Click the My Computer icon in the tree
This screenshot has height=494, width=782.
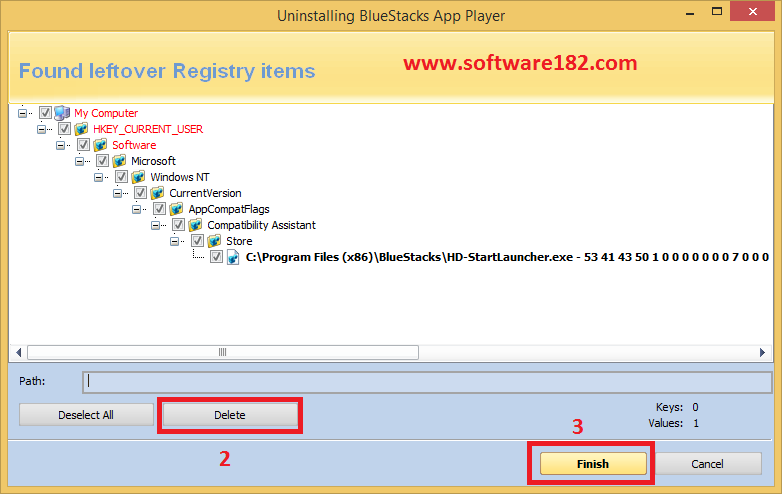pos(62,113)
